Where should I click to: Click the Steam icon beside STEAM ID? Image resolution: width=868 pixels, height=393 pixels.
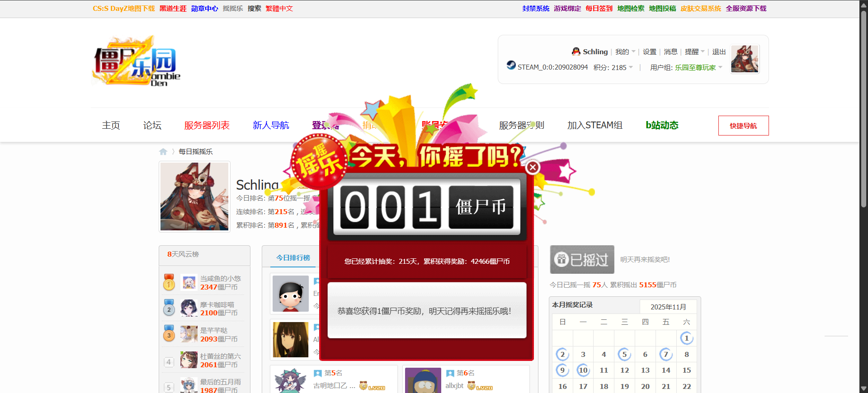(511, 65)
